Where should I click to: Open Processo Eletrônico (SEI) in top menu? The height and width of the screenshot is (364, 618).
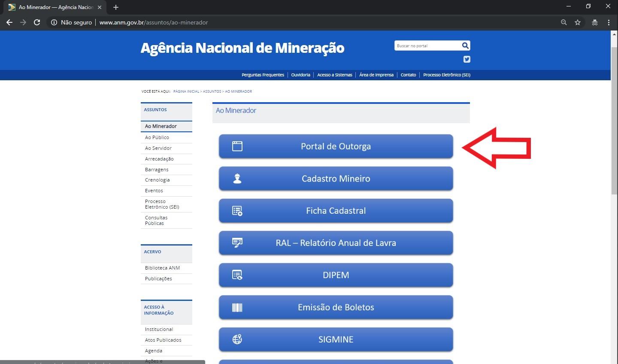447,75
